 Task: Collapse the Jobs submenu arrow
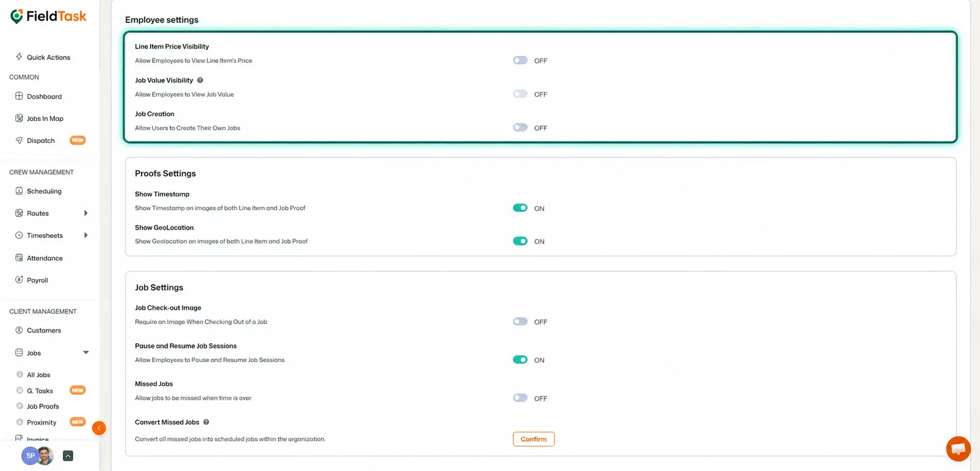tap(86, 353)
